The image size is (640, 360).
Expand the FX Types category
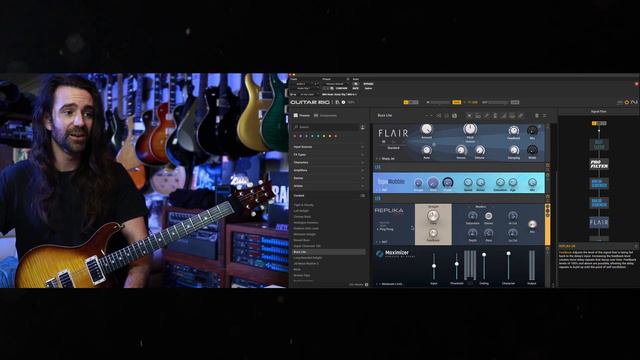coord(329,155)
